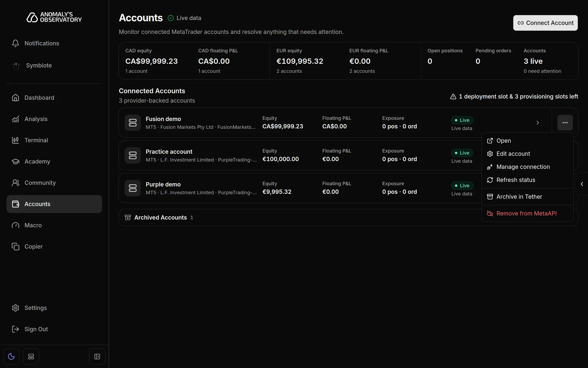This screenshot has width=588, height=368.
Task: Choose Archive in Tether from the menu
Action: (x=527, y=197)
